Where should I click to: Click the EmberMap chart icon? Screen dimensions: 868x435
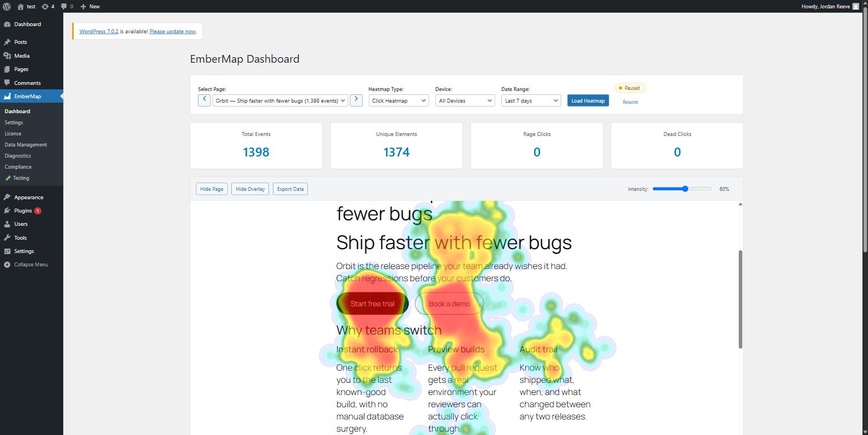[x=7, y=97]
